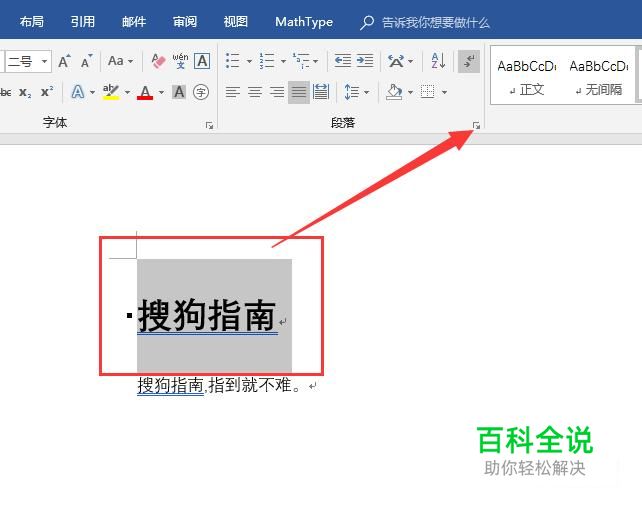Go to the 审阅 tab
The height and width of the screenshot is (511, 642).
(185, 22)
